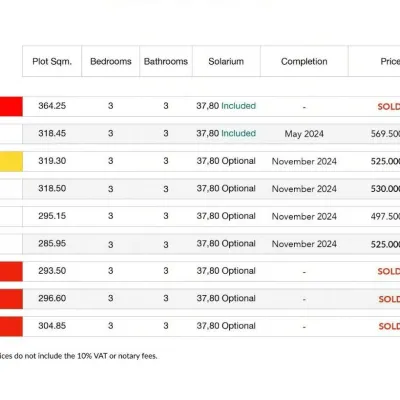Click the VAT and notary fees footnote

[x=78, y=356]
